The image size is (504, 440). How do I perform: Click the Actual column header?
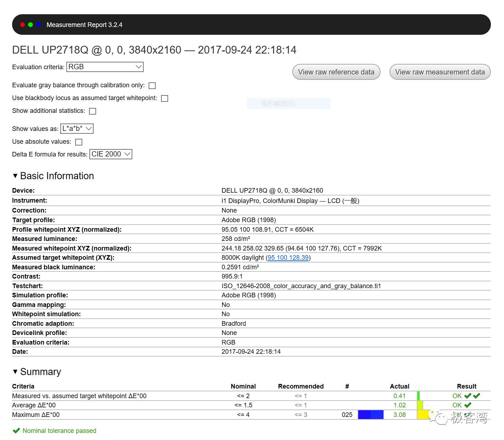tap(400, 386)
